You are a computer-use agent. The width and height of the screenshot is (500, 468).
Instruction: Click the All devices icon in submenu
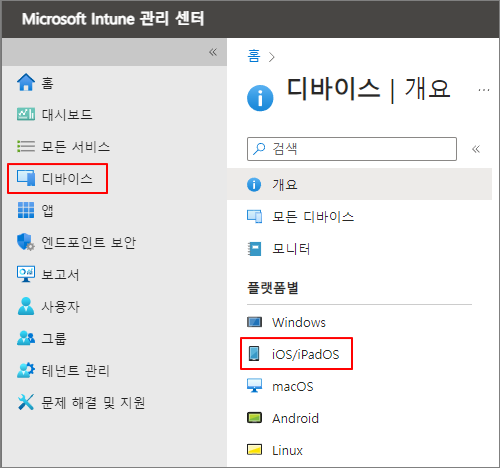pos(254,216)
